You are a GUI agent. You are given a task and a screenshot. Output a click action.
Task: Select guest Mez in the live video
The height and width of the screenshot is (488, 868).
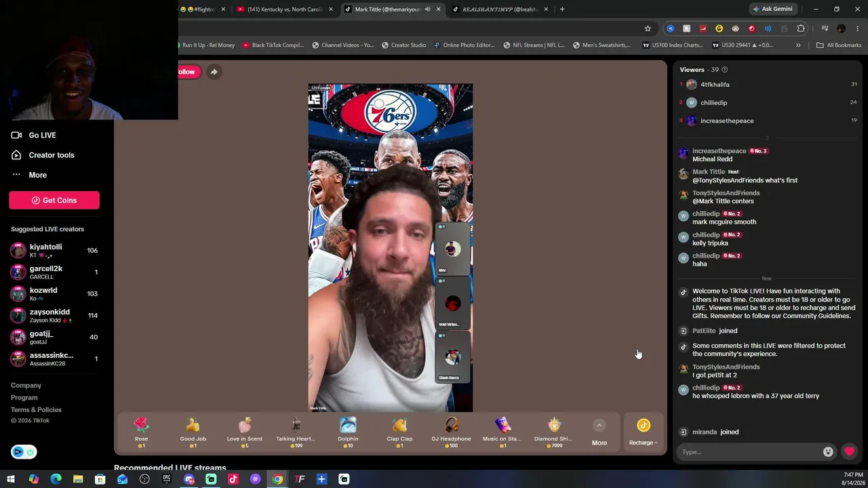click(x=452, y=248)
